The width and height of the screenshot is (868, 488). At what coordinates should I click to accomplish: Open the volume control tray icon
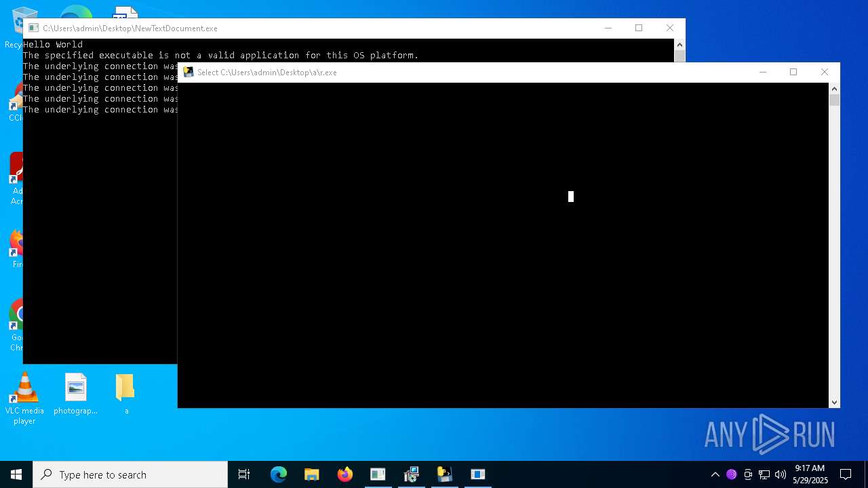781,474
